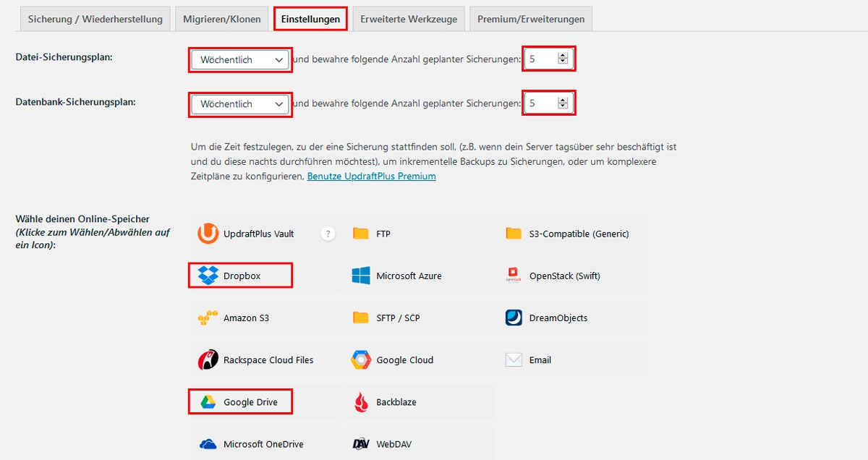Choose the FTP folder icon
The width and height of the screenshot is (868, 460).
pyautogui.click(x=361, y=234)
